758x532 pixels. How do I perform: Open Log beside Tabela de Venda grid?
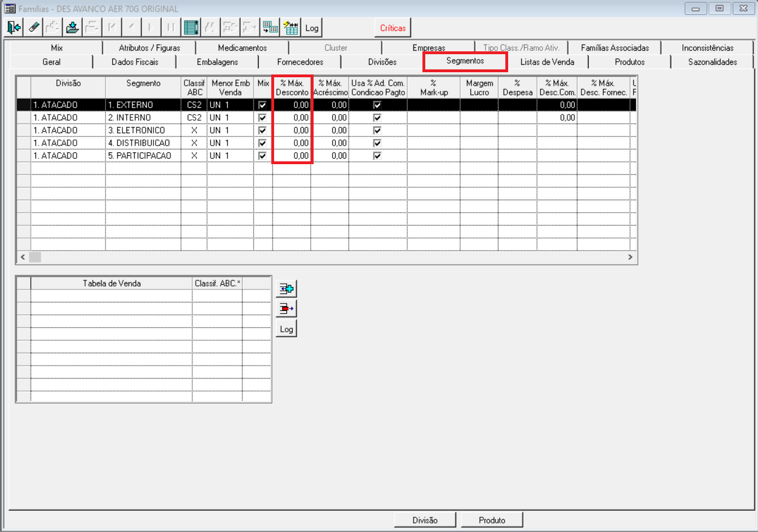(287, 329)
